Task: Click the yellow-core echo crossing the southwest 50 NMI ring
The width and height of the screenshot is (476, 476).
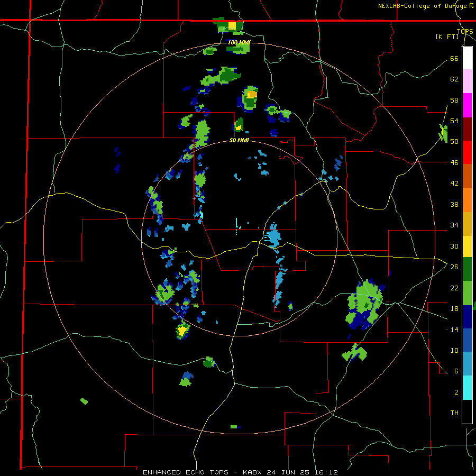Action: tap(183, 330)
